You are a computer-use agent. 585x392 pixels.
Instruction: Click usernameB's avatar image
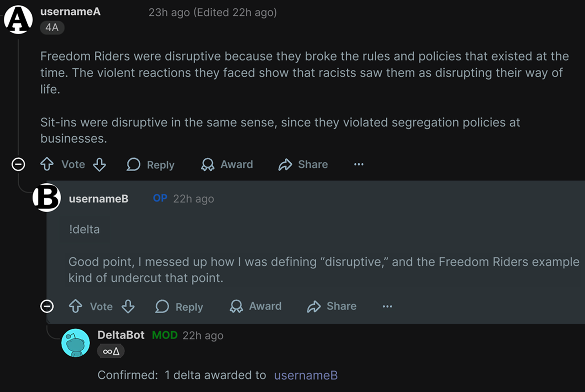[x=47, y=198]
